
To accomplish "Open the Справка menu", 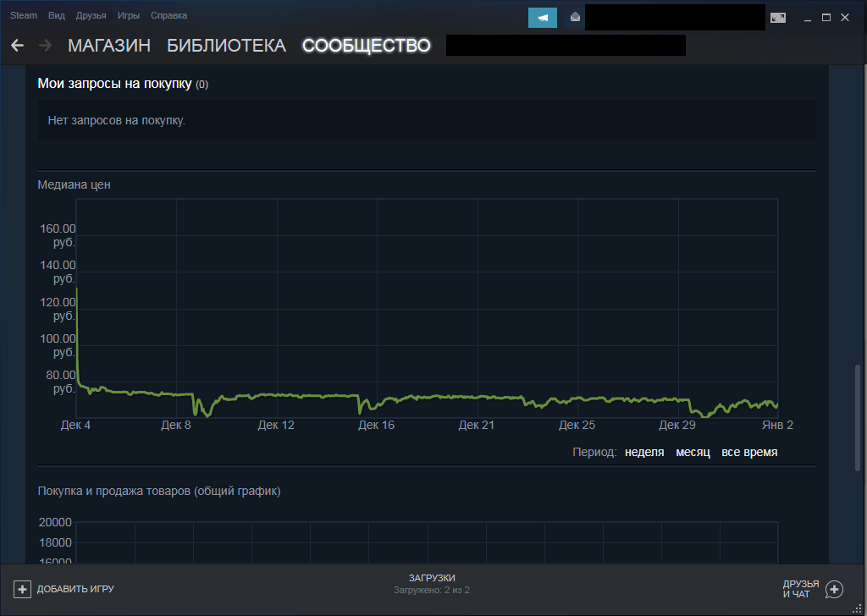I will [168, 15].
